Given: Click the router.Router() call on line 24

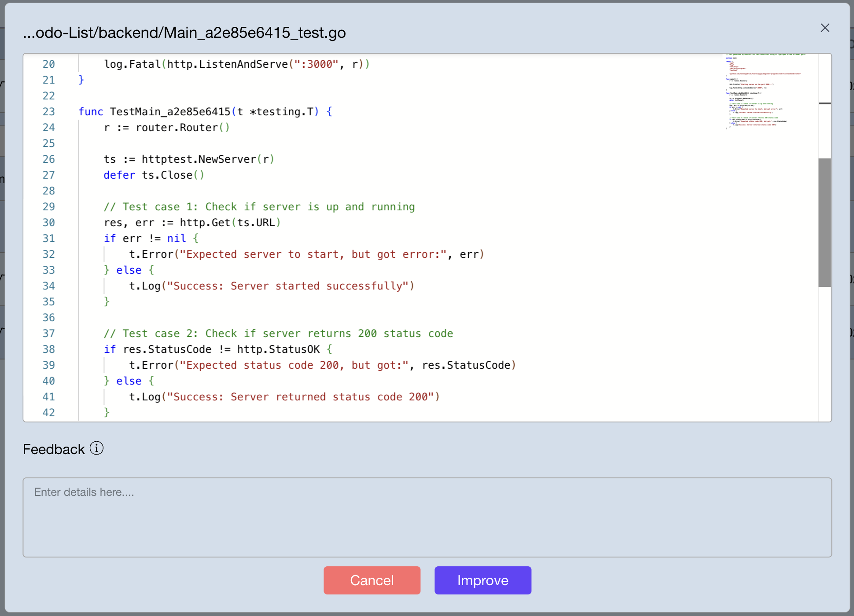Looking at the screenshot, I should pyautogui.click(x=183, y=127).
